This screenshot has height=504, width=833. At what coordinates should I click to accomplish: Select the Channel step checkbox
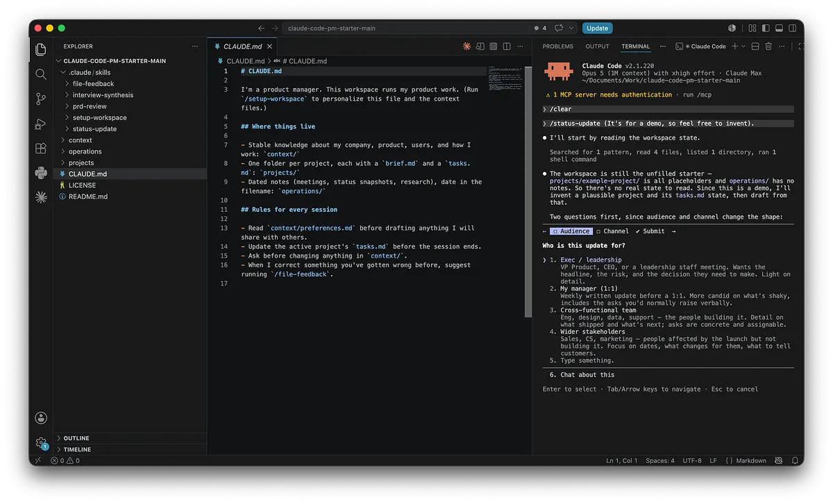(x=612, y=231)
